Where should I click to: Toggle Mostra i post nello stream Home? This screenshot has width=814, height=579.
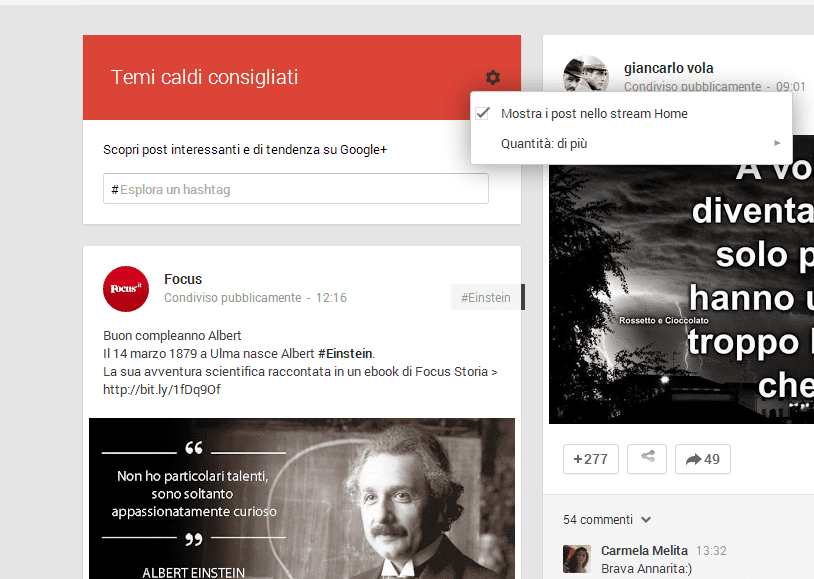593,114
